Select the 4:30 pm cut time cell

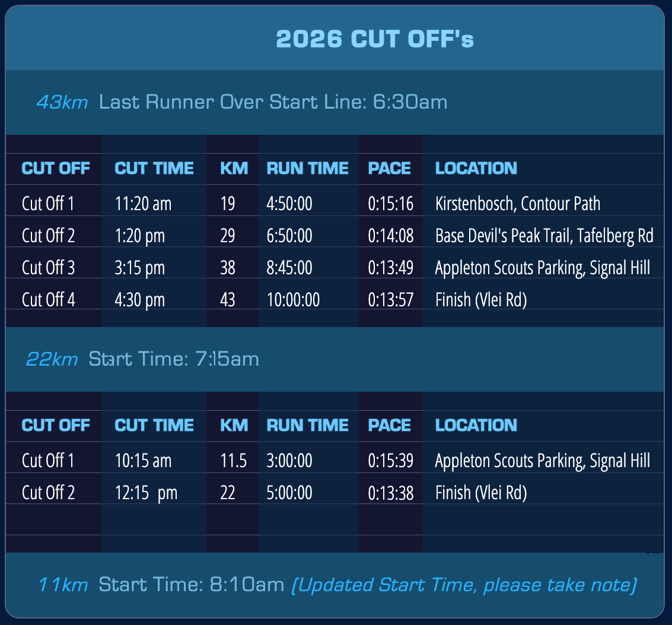(x=140, y=300)
